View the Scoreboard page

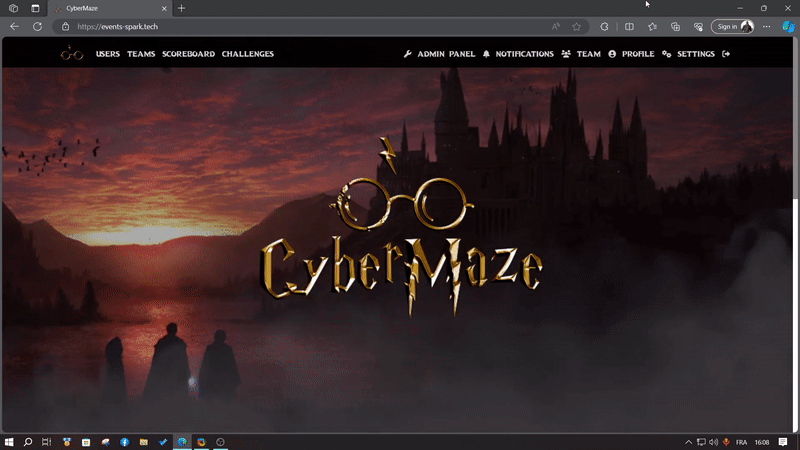[x=188, y=54]
